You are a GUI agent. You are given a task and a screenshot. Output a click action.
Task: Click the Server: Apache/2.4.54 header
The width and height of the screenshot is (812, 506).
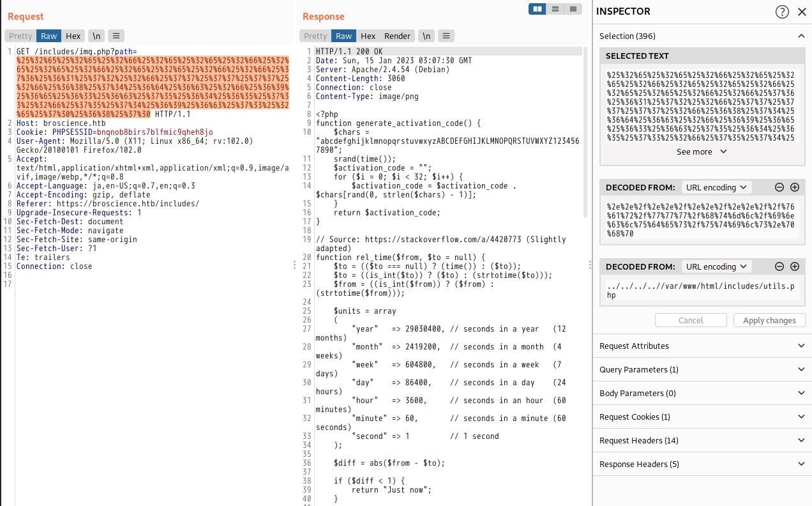tap(380, 70)
